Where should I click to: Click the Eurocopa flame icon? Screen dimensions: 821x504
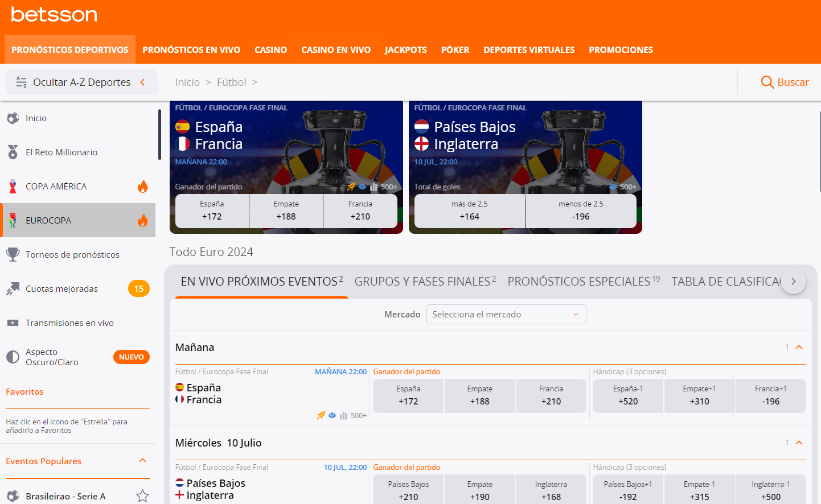[x=143, y=220]
